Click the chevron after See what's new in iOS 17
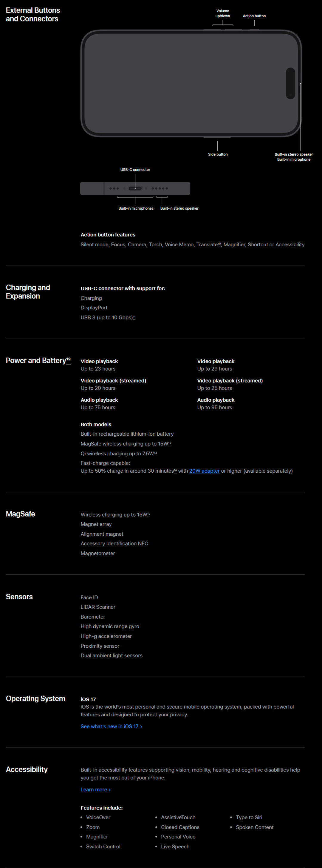322x868 pixels. [x=141, y=726]
